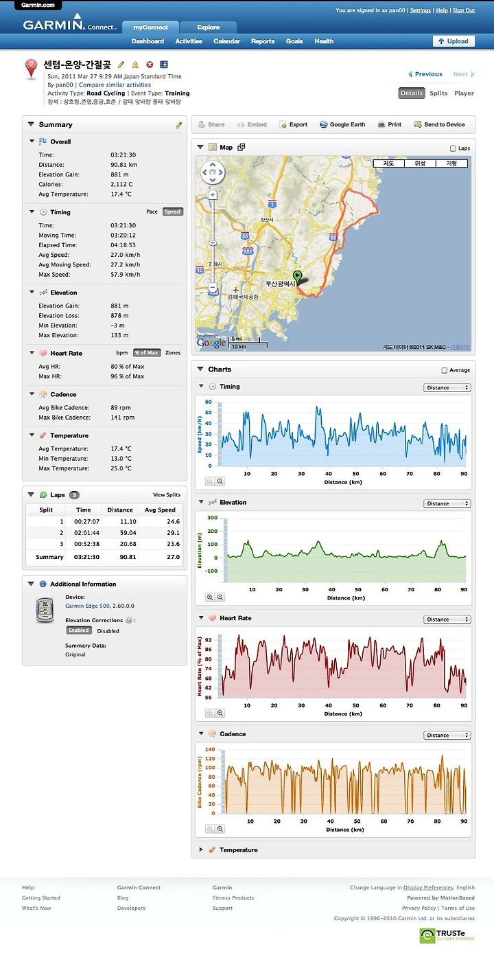This screenshot has width=494, height=980.
Task: Print the activity page
Action: click(x=389, y=125)
